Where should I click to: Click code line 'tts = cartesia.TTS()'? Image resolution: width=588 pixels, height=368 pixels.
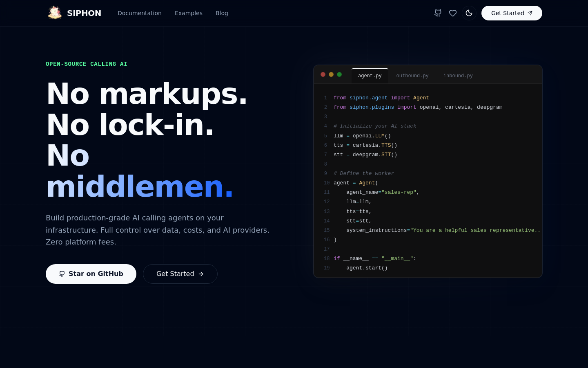(365, 145)
